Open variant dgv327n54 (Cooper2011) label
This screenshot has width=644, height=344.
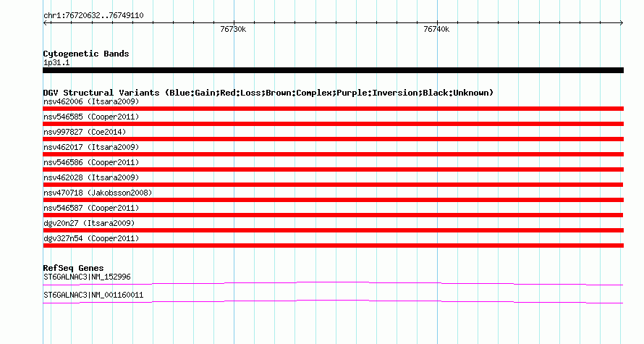point(91,238)
